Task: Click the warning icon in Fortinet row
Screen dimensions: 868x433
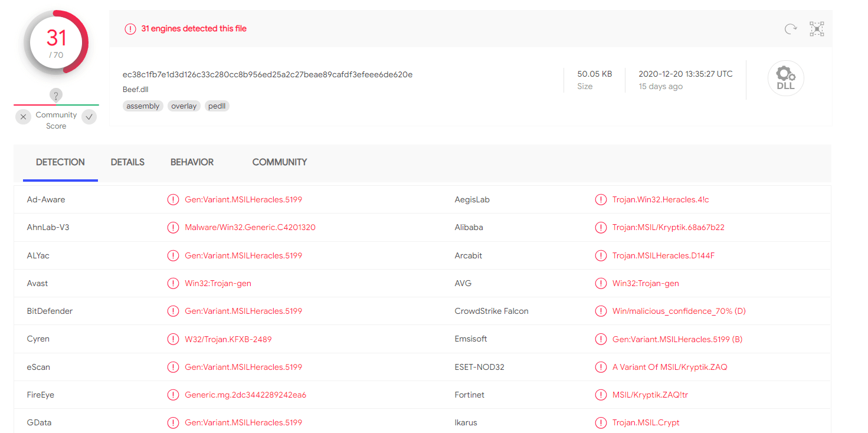Action: (x=601, y=395)
